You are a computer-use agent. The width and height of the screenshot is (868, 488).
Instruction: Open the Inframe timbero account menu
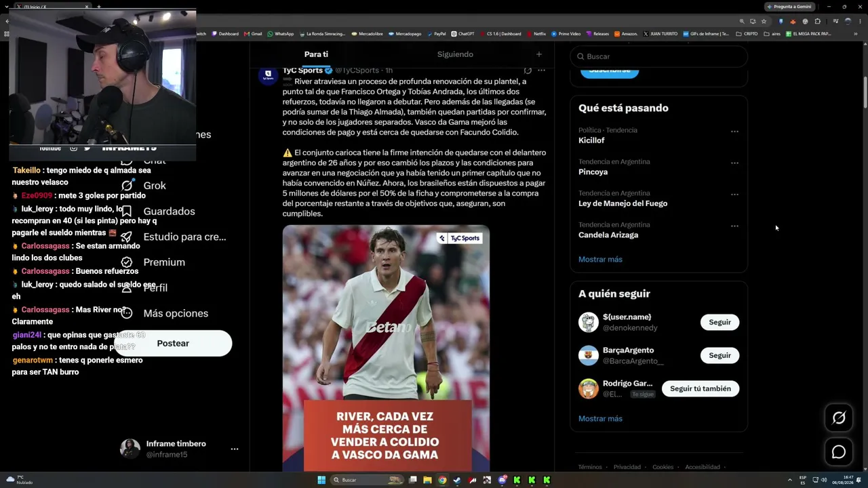[x=235, y=449]
